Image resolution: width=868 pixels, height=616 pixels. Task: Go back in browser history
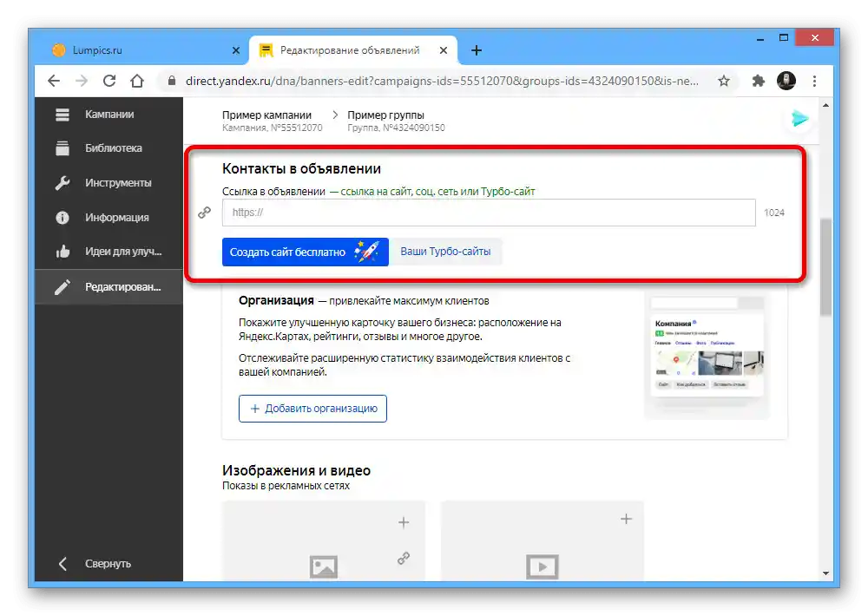click(x=54, y=81)
